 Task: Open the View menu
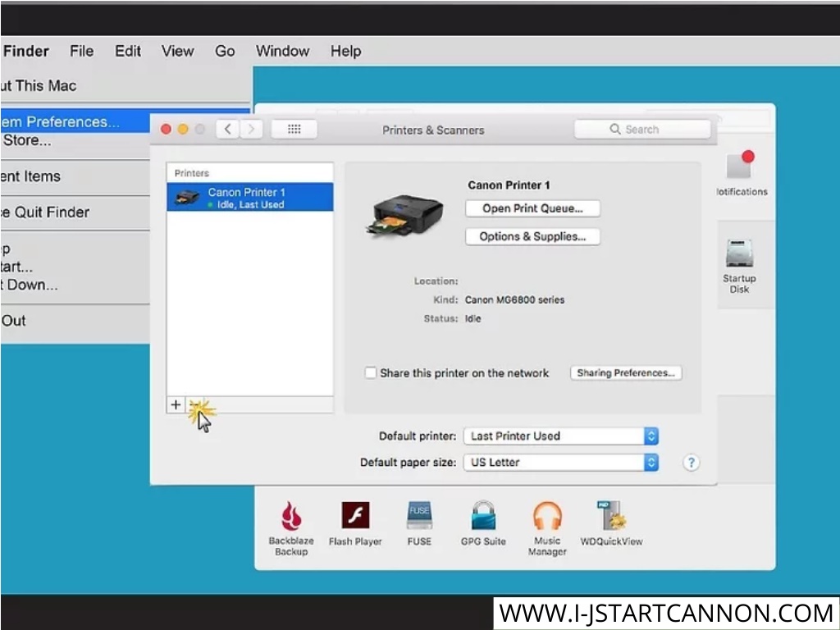point(177,51)
